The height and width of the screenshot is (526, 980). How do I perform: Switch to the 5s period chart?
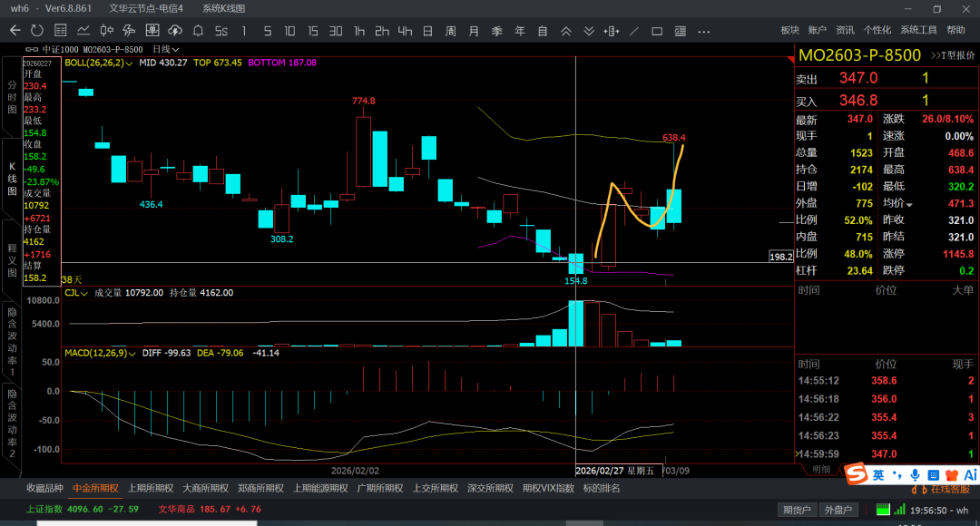[220, 30]
